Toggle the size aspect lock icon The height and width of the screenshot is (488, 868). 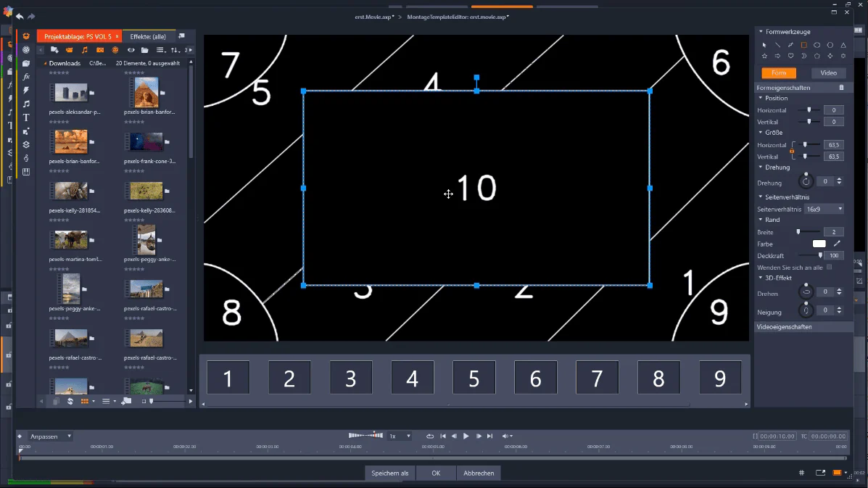coord(792,151)
